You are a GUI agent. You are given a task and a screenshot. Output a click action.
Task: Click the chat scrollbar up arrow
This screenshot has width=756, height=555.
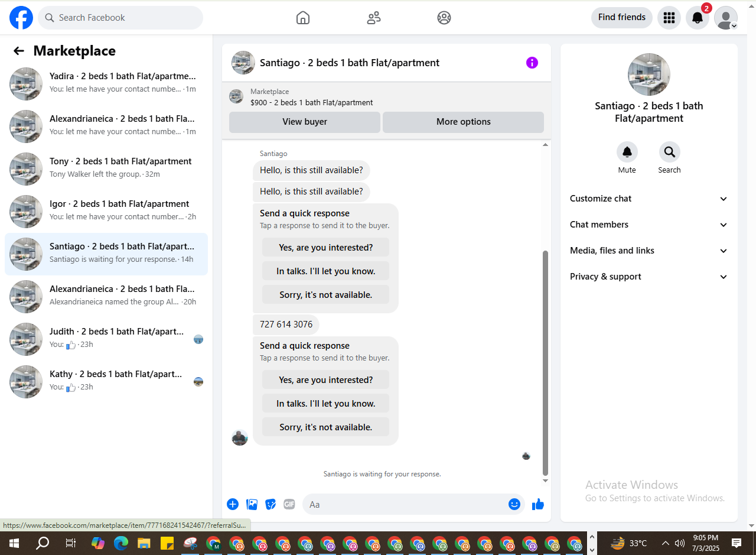point(545,145)
